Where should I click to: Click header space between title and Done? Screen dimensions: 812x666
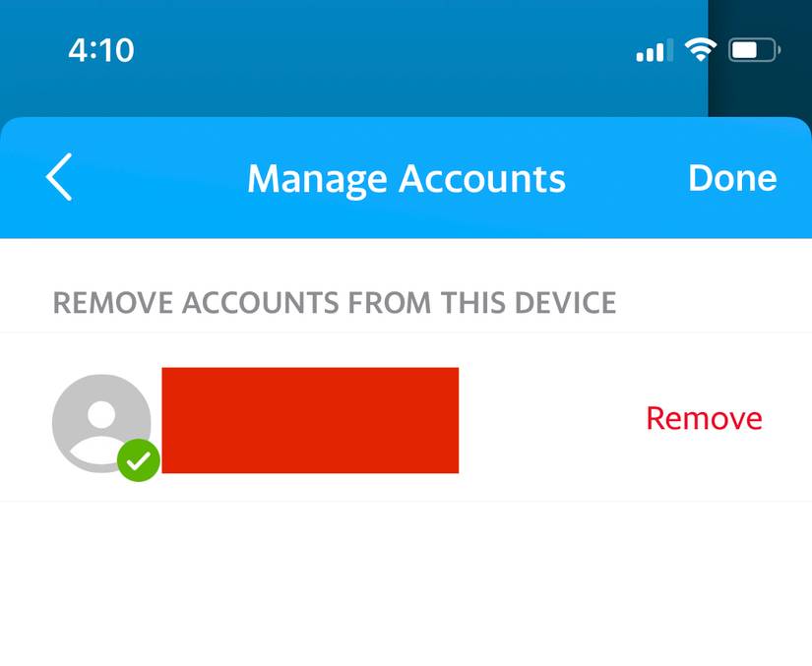[x=627, y=179]
